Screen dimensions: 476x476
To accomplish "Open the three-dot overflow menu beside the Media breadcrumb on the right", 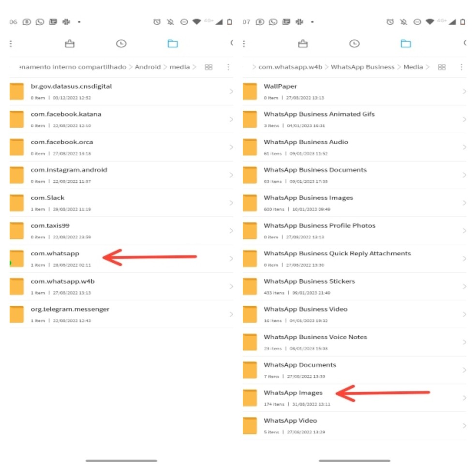I will coord(461,67).
